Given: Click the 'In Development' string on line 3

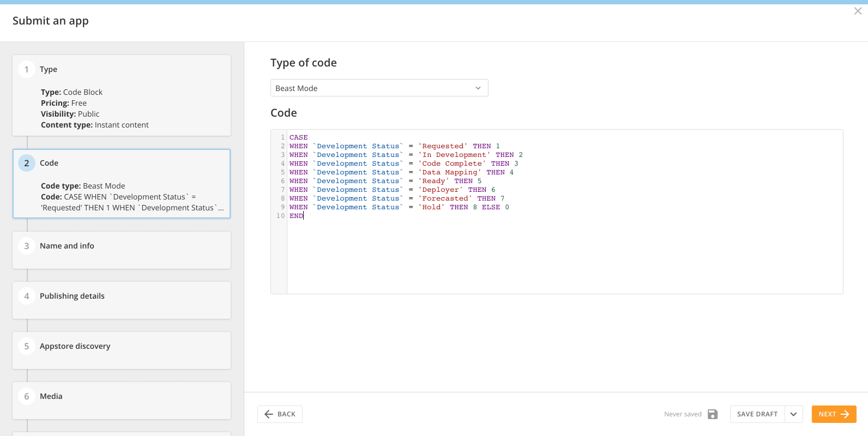Looking at the screenshot, I should click(454, 155).
